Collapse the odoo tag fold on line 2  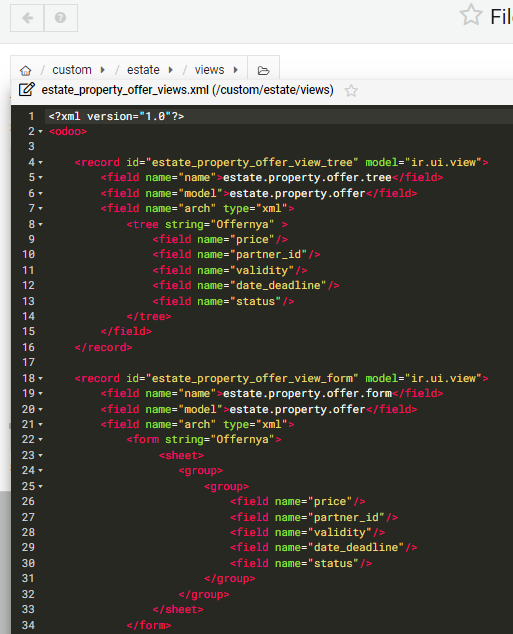(x=40, y=131)
